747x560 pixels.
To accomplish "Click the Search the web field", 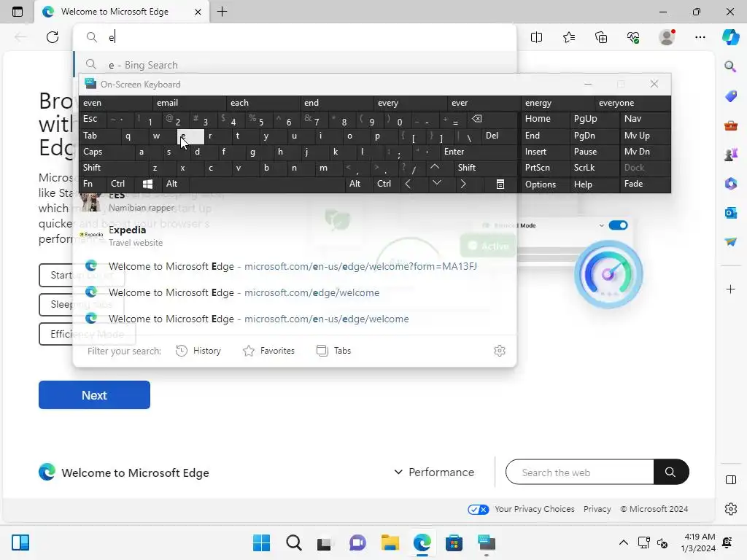I will click(x=580, y=472).
